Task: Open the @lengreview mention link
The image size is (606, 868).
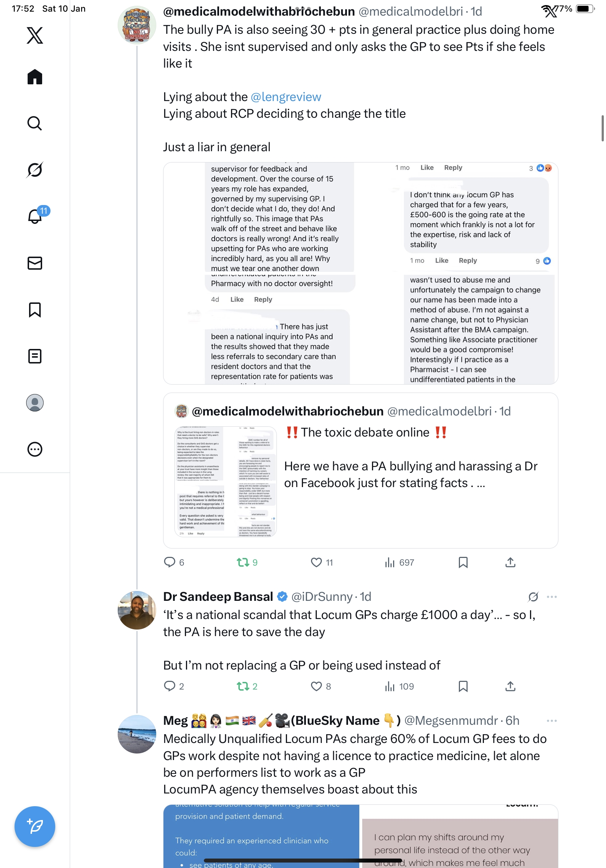Action: pos(286,97)
